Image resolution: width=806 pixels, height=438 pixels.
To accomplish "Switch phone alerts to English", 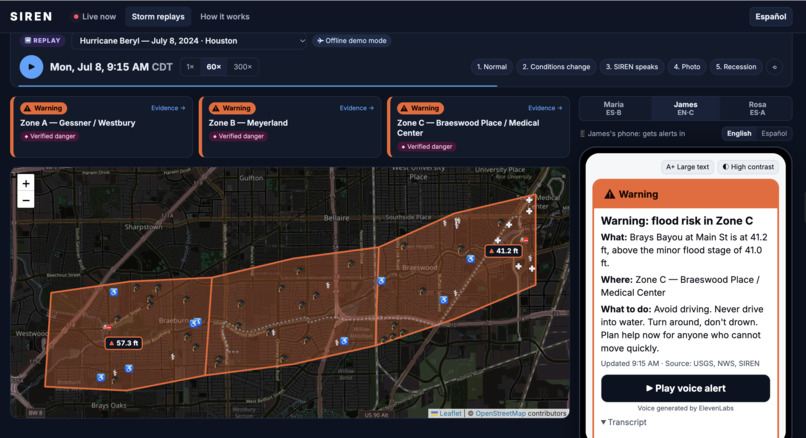I will (739, 134).
